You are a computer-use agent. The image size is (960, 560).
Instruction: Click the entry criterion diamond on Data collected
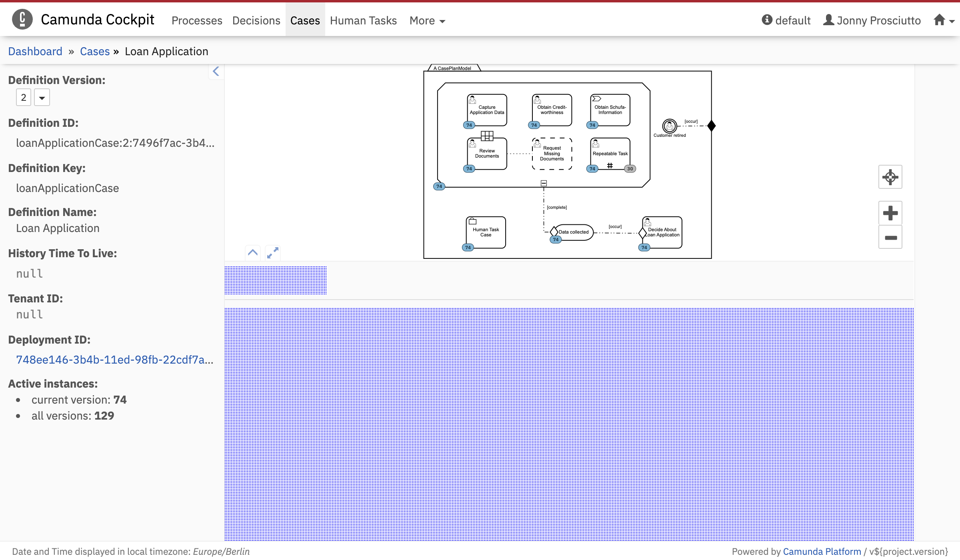(554, 231)
